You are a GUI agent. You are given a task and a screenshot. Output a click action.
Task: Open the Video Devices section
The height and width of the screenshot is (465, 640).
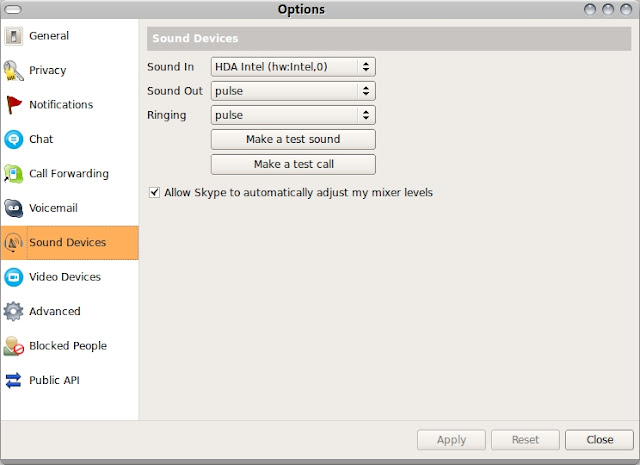[x=70, y=277]
